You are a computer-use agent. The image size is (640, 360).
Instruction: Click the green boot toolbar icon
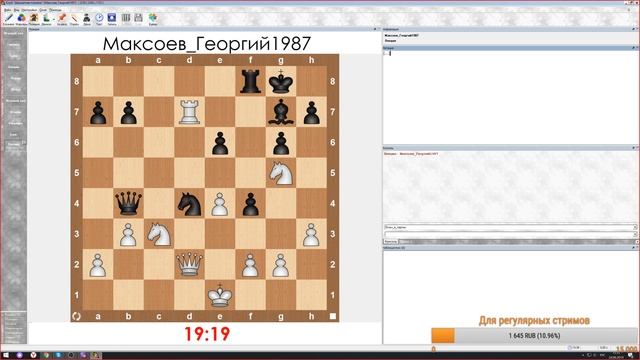pos(47,18)
